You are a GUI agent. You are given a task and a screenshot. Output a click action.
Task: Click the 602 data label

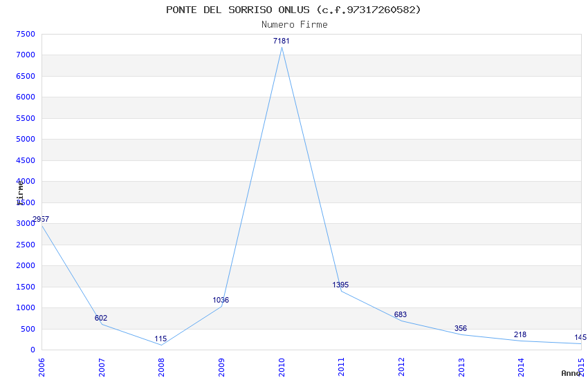click(x=101, y=318)
